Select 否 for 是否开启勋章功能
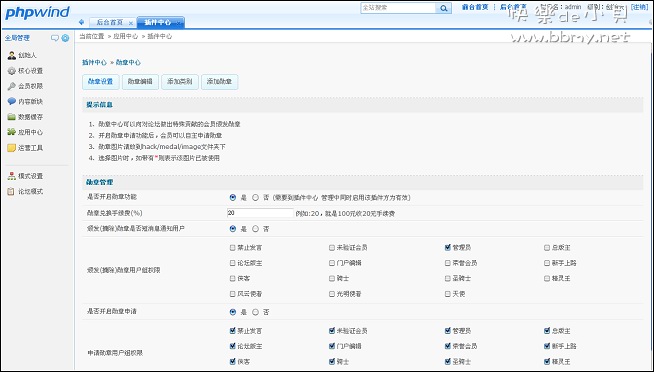 (x=256, y=198)
